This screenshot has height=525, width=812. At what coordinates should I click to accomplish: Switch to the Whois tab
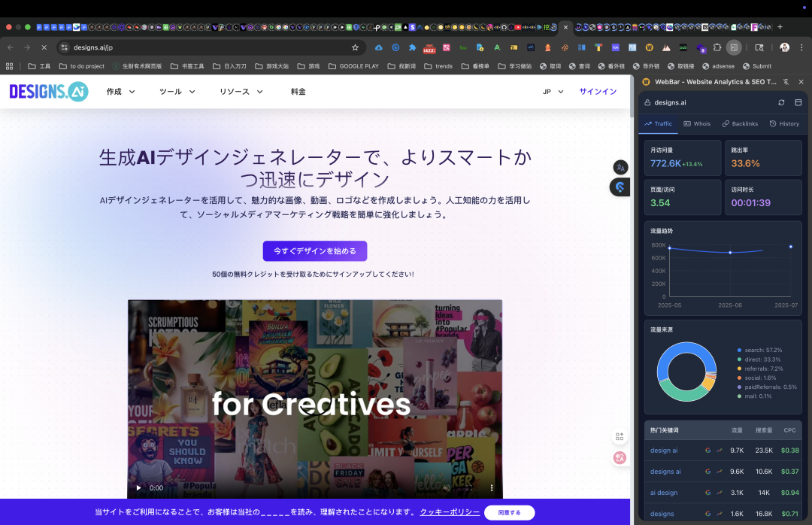pyautogui.click(x=697, y=124)
